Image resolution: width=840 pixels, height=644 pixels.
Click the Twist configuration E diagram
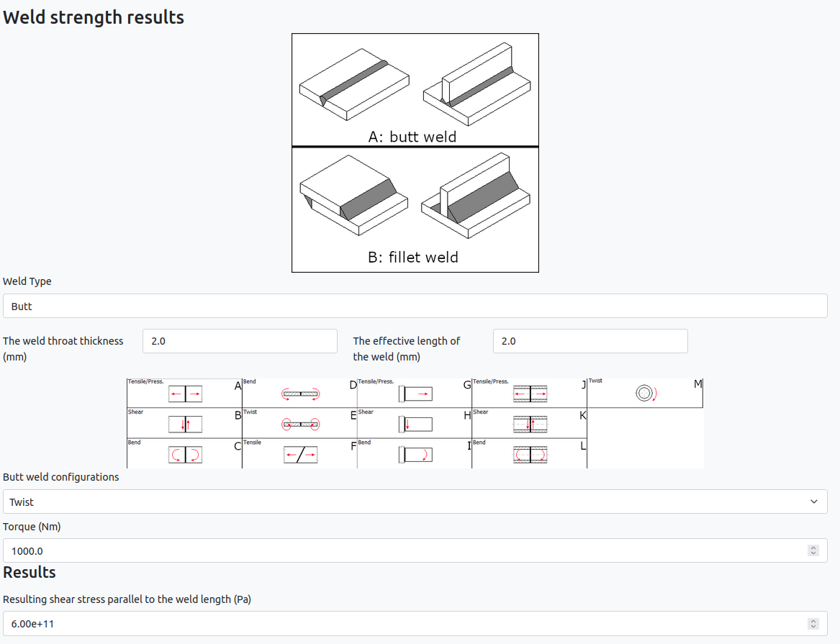tap(301, 425)
